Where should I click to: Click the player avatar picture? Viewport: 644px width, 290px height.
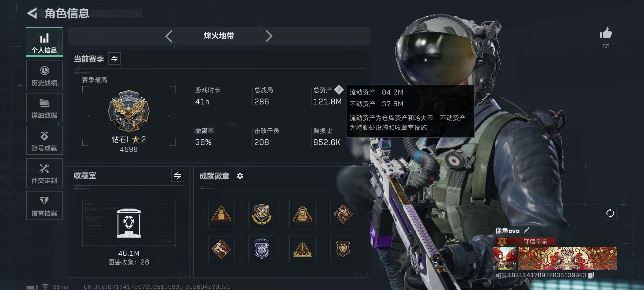pos(505,258)
